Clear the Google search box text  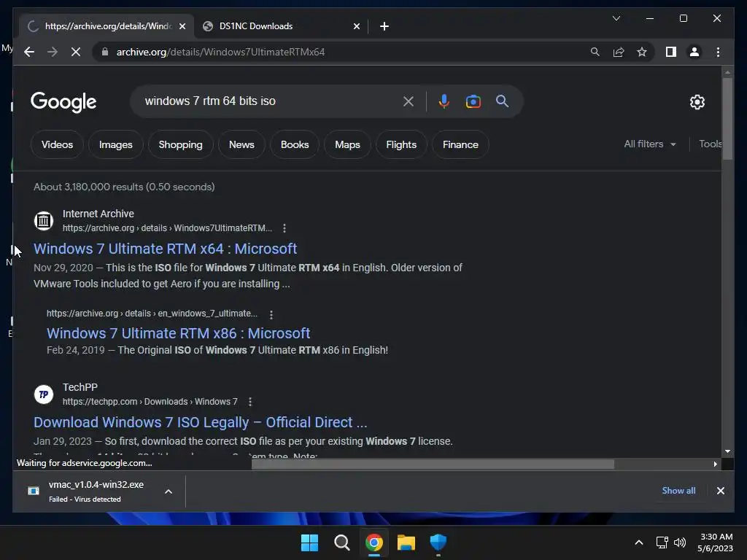tap(409, 101)
